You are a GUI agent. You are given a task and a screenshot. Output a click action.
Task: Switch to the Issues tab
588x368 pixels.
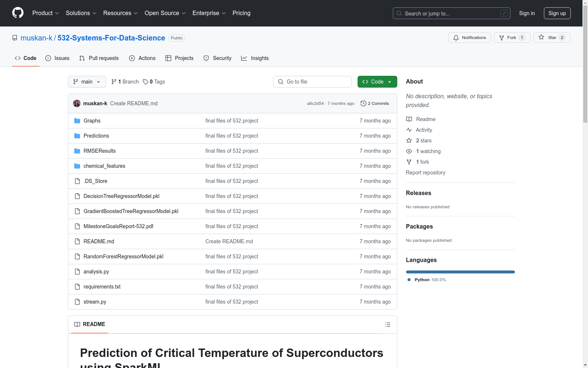pos(57,58)
